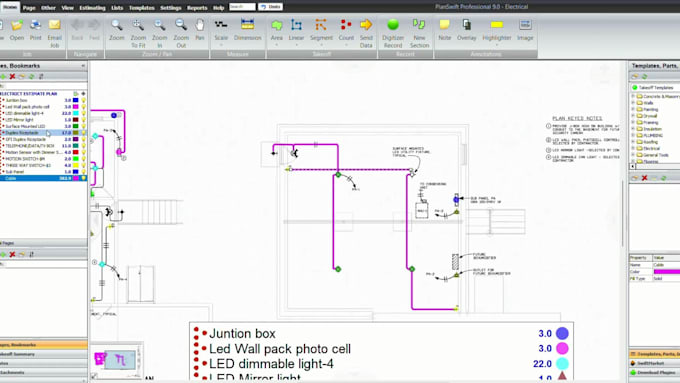Click the page overview thumbnail

(x=116, y=360)
